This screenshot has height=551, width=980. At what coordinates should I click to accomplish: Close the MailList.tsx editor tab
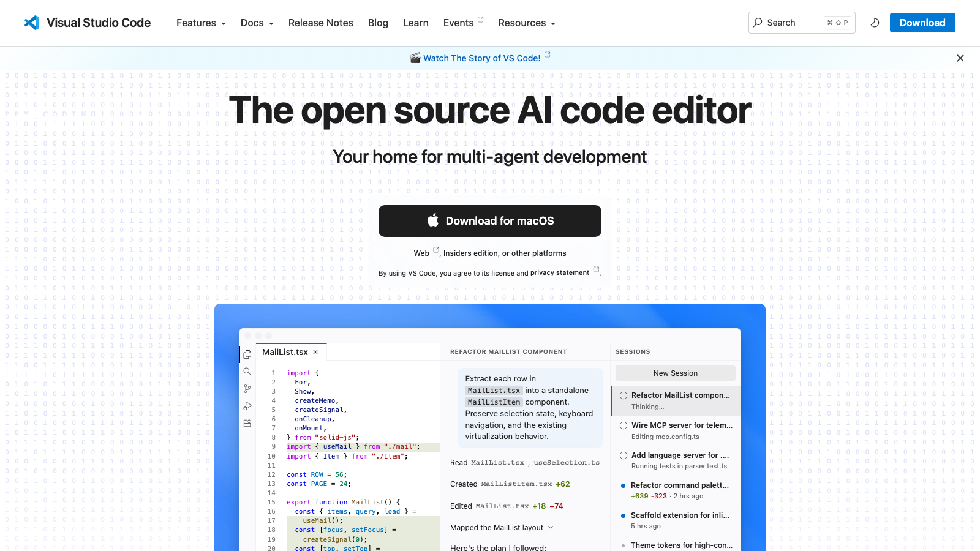click(315, 352)
